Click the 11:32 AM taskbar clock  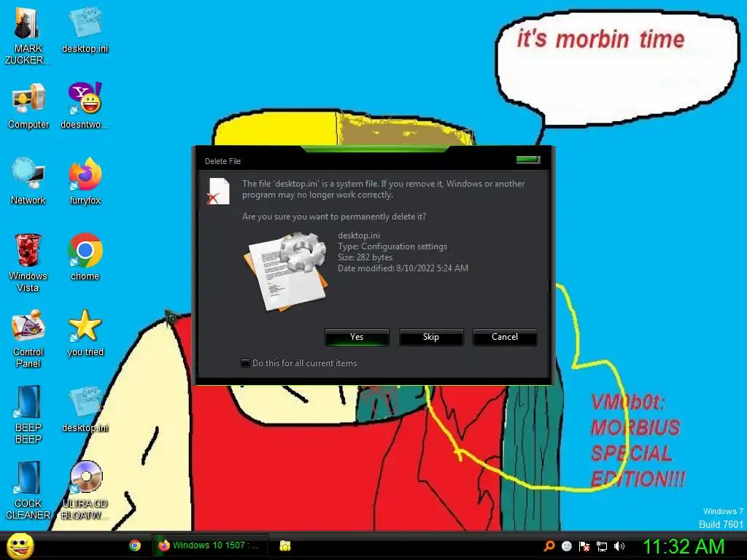tap(684, 546)
